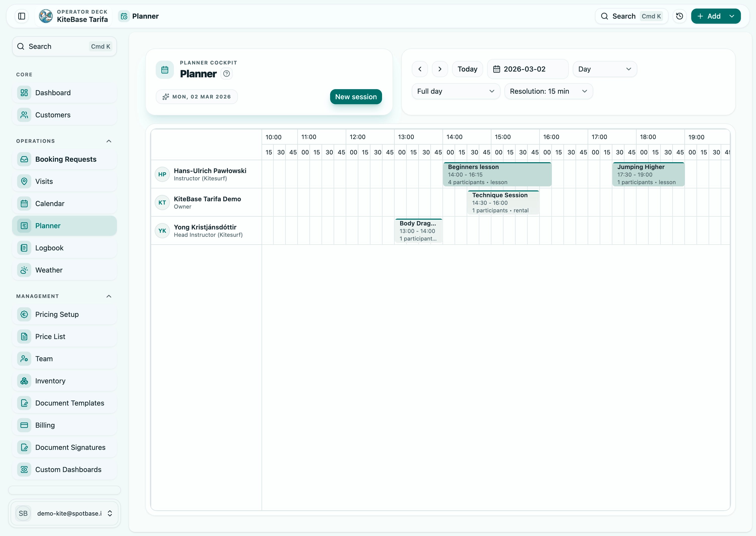The width and height of the screenshot is (756, 536).
Task: Select the Calendar icon in the sidebar
Action: coord(24,203)
